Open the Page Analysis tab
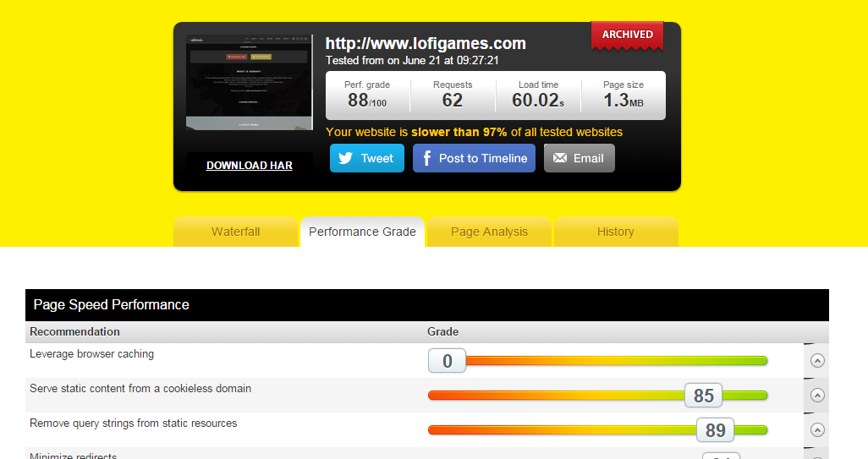Screen dimensions: 868x459 (x=489, y=232)
